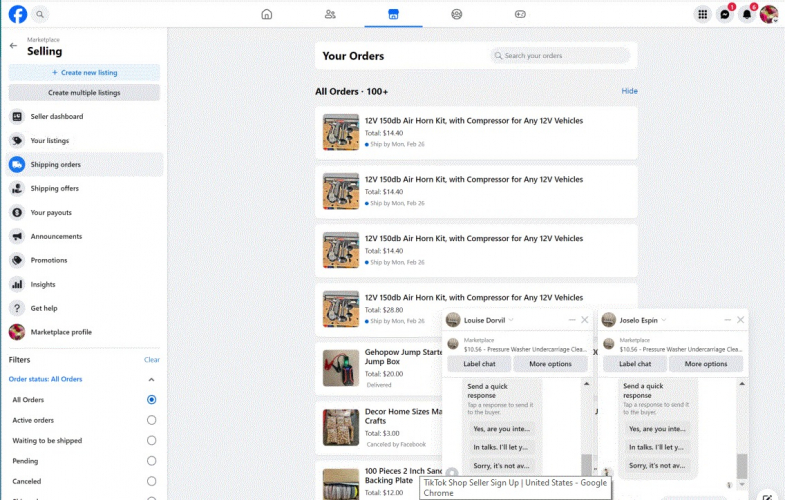This screenshot has width=785, height=500.
Task: Open account profile picture menu
Action: tap(768, 14)
